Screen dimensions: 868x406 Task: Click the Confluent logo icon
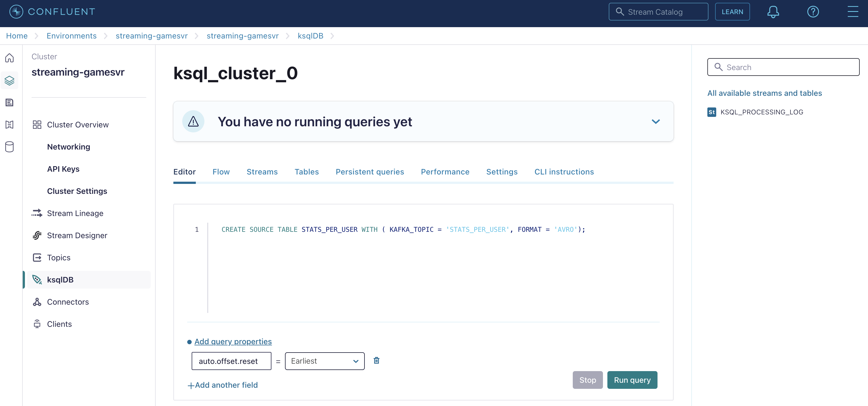pyautogui.click(x=16, y=12)
